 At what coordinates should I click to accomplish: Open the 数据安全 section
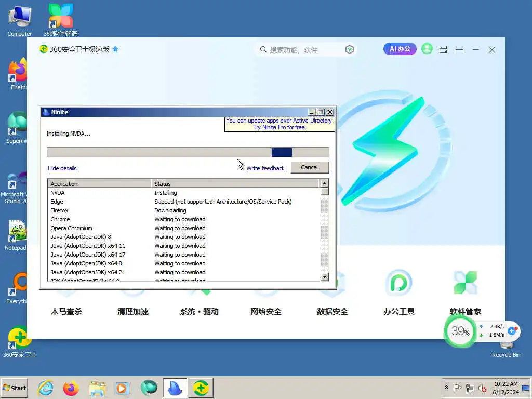pos(332,311)
